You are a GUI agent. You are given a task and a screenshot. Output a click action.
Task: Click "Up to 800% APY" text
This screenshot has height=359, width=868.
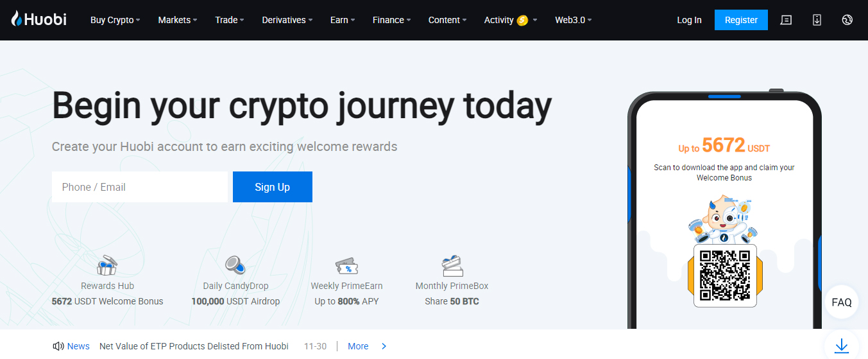pos(346,301)
